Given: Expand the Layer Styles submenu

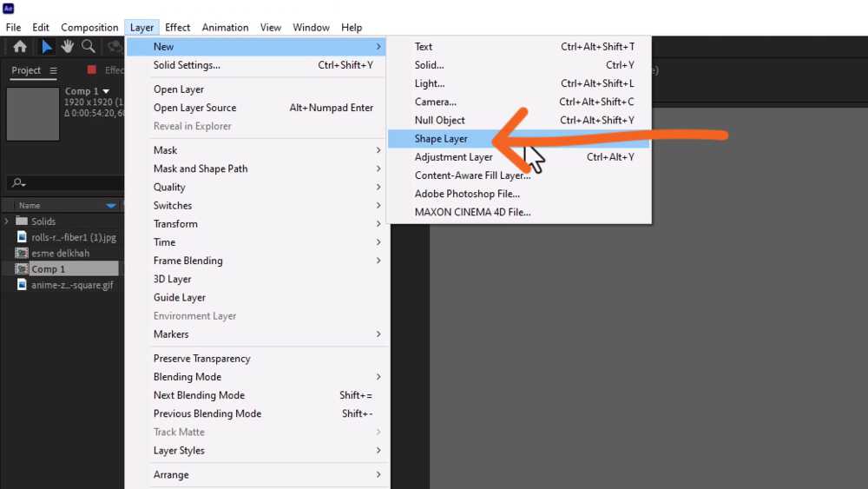Looking at the screenshot, I should pyautogui.click(x=378, y=450).
